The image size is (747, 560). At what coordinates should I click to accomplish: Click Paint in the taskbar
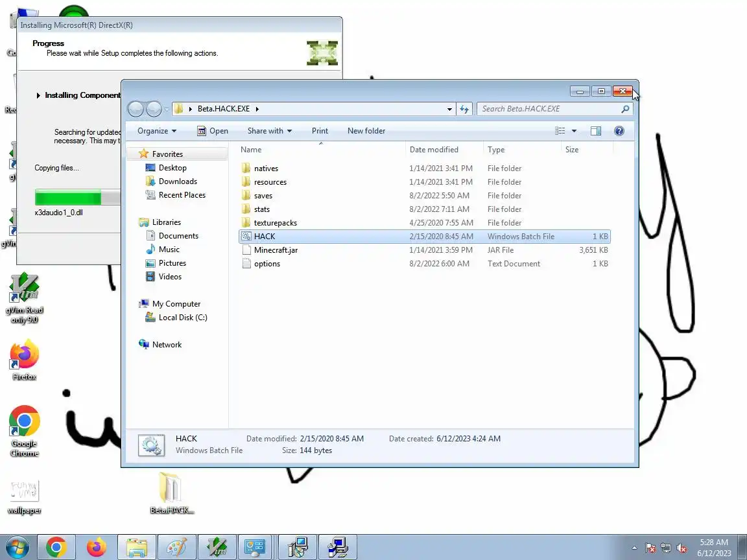[x=177, y=547]
